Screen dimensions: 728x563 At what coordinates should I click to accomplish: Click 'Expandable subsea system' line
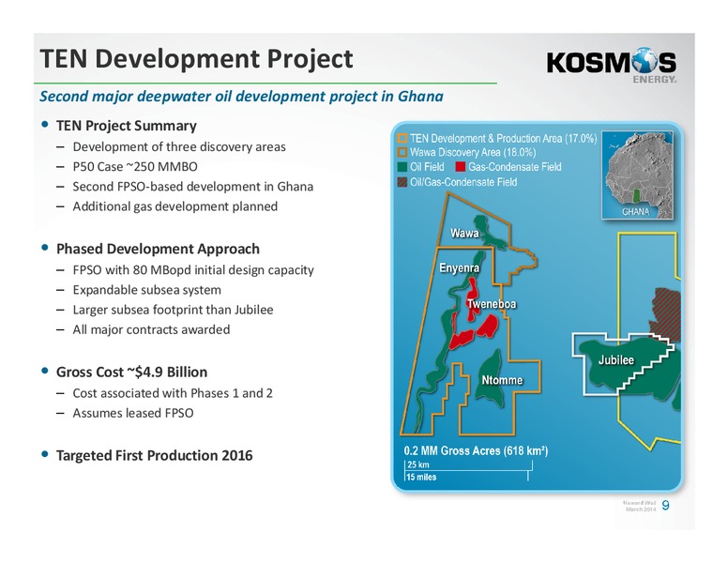coord(146,290)
